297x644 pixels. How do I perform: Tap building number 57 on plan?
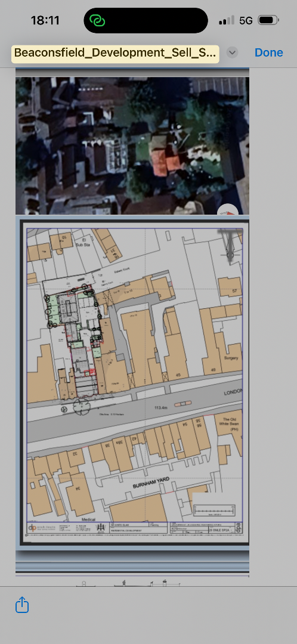234,291
